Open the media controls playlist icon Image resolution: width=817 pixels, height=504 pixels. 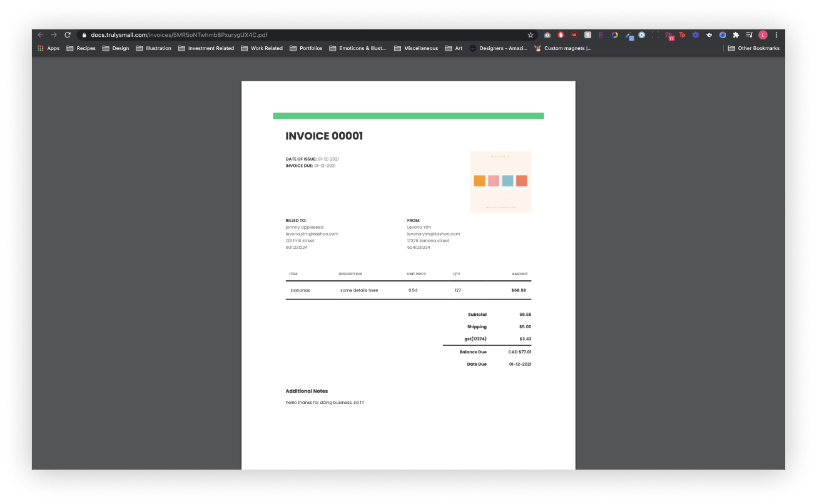click(749, 35)
